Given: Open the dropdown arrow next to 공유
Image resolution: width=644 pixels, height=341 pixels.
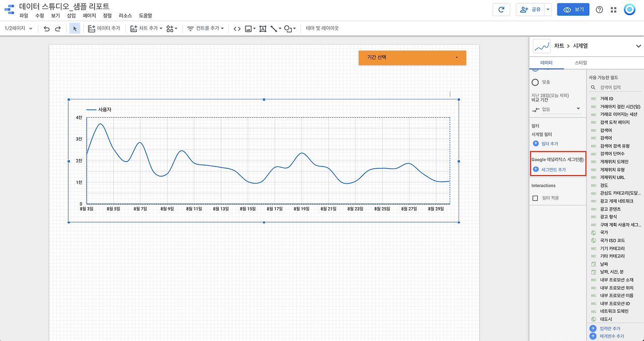Looking at the screenshot, I should point(548,10).
